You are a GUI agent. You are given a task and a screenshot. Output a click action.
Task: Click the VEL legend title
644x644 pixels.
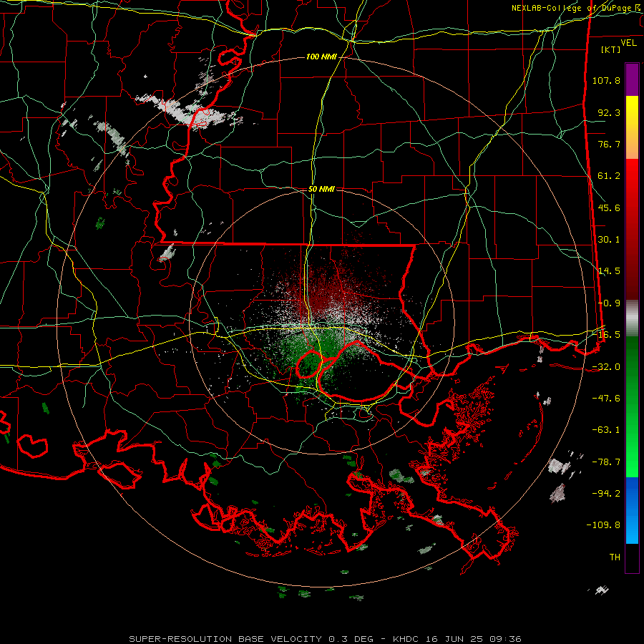(628, 43)
